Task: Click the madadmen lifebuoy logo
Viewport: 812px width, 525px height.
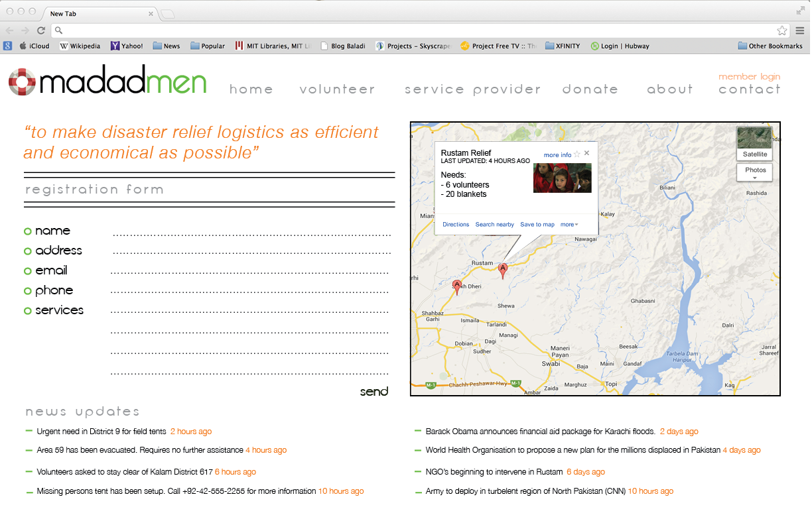Action: coord(21,82)
